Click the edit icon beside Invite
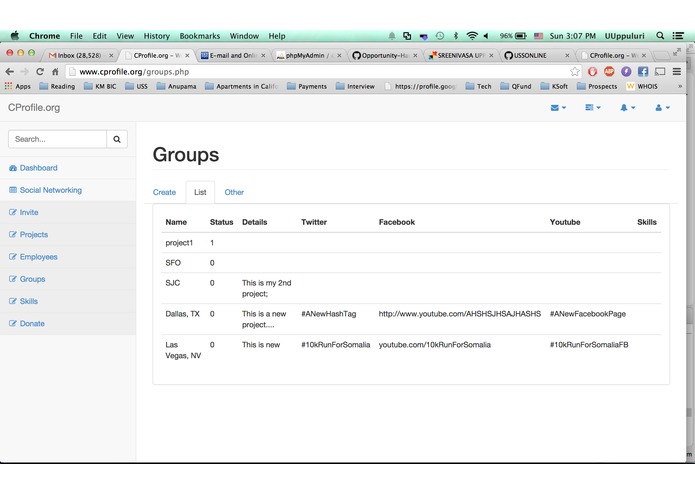 [x=13, y=212]
